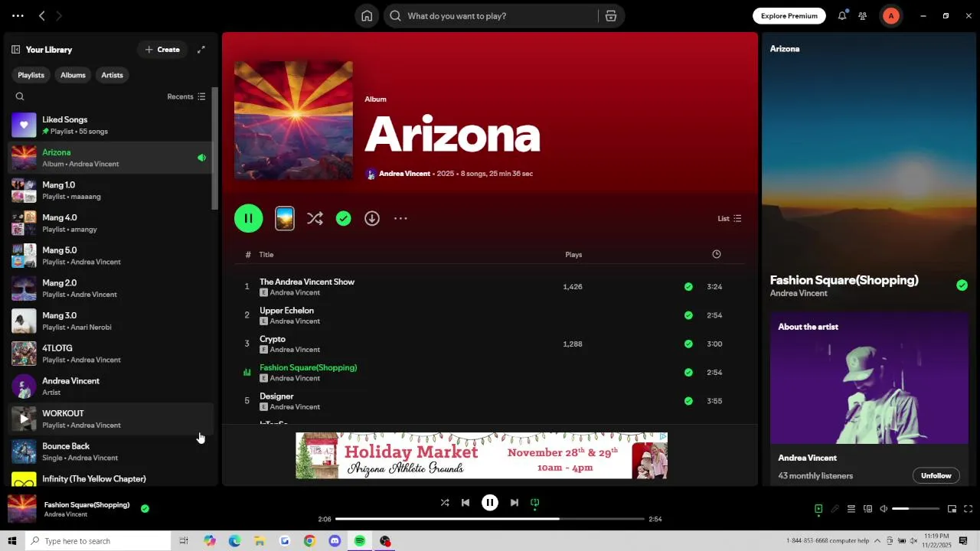Open Friend Activity icon
The height and width of the screenshot is (551, 980).
click(x=863, y=16)
